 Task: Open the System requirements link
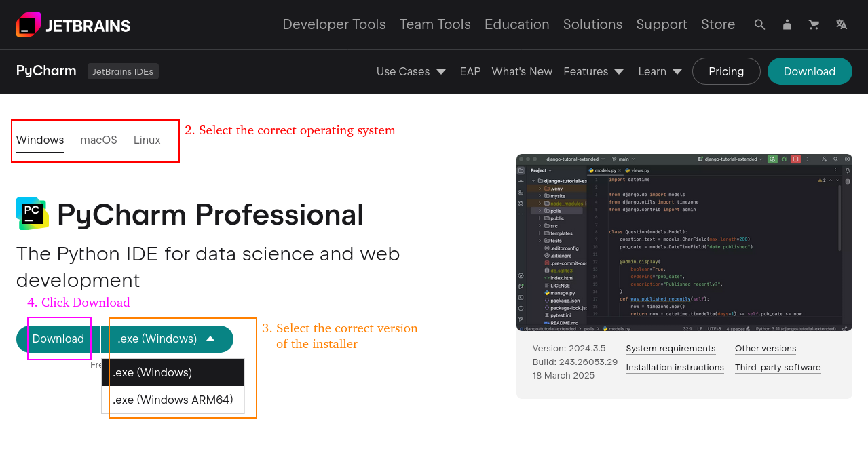point(671,348)
